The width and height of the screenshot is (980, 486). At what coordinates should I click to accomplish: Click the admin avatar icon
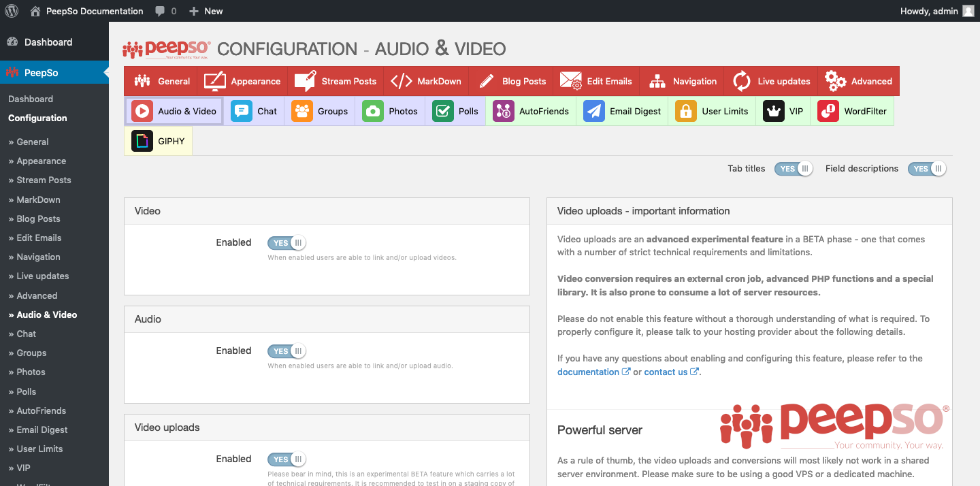click(968, 11)
